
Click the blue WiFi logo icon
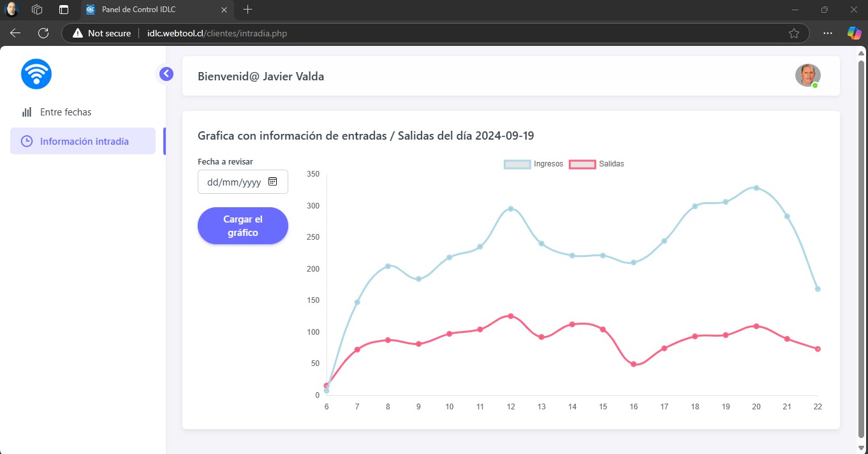36,74
